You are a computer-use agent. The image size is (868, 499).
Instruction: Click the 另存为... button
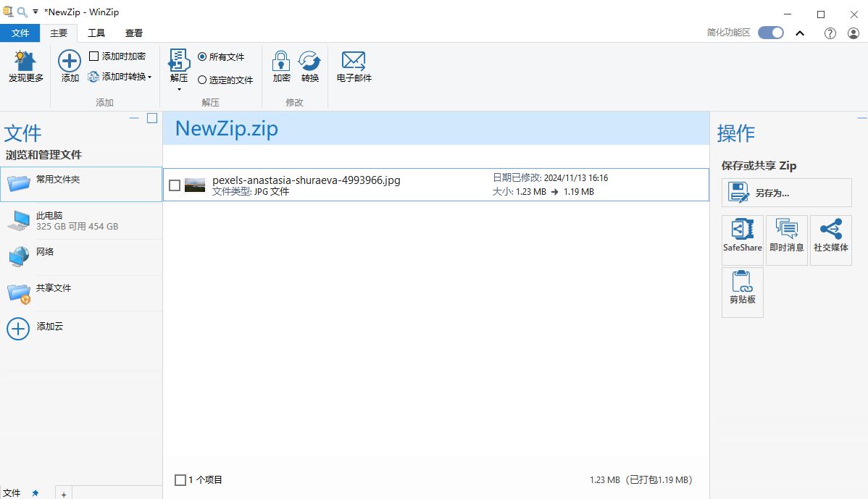(x=787, y=193)
